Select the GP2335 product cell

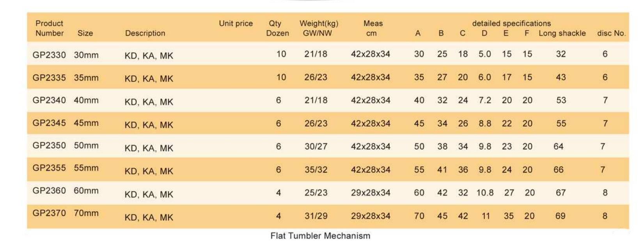pyautogui.click(x=49, y=77)
